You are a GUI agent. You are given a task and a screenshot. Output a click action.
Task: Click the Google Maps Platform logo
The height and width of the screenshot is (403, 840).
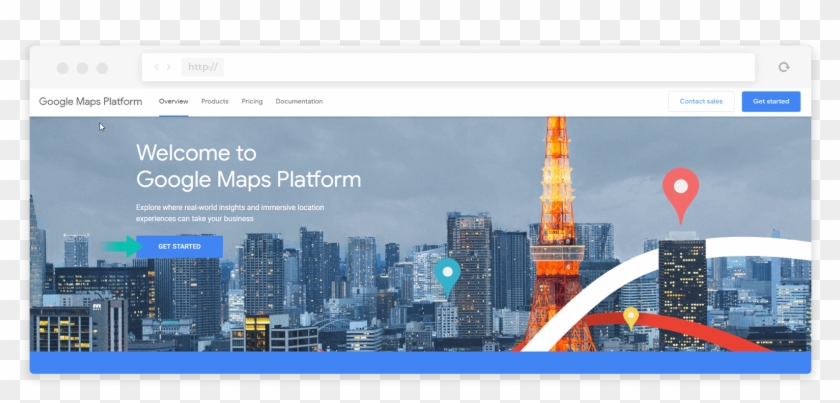91,101
